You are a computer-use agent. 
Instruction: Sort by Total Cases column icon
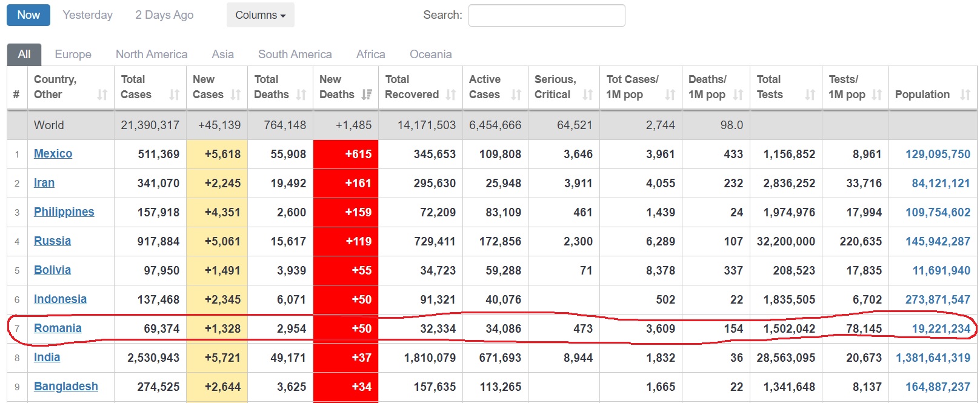(x=175, y=95)
